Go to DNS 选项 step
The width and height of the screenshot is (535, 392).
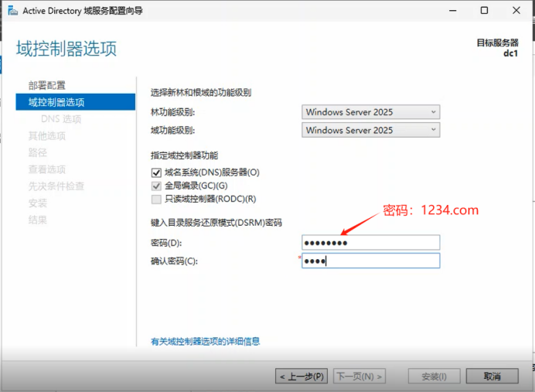coord(61,119)
